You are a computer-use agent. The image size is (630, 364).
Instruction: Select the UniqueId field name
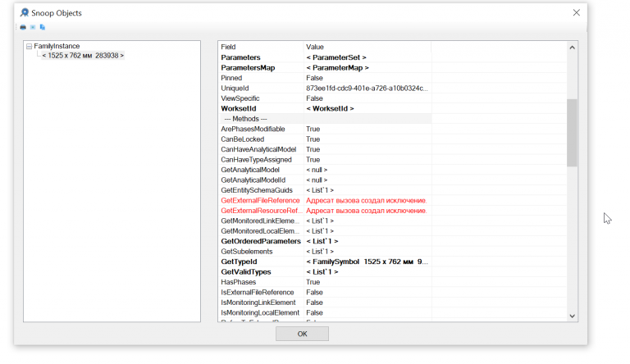235,89
